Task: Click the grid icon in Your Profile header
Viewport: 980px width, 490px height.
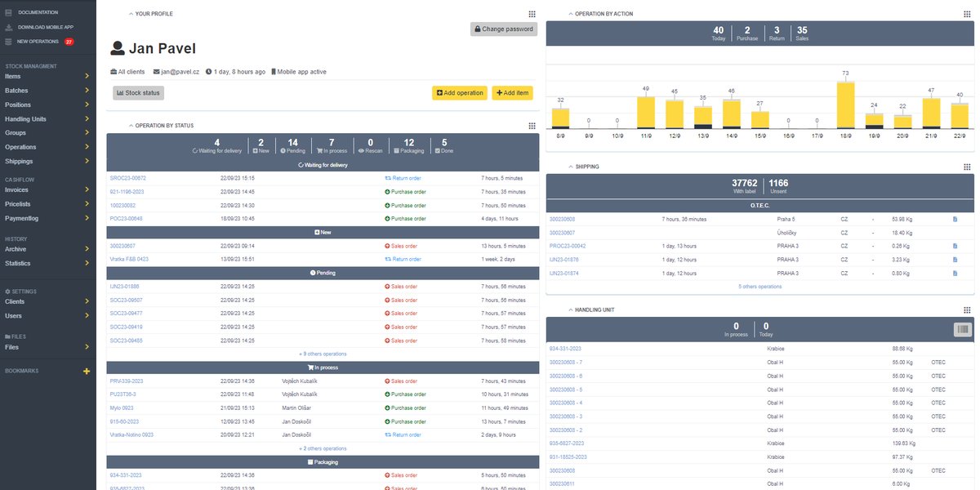Action: pyautogui.click(x=532, y=14)
